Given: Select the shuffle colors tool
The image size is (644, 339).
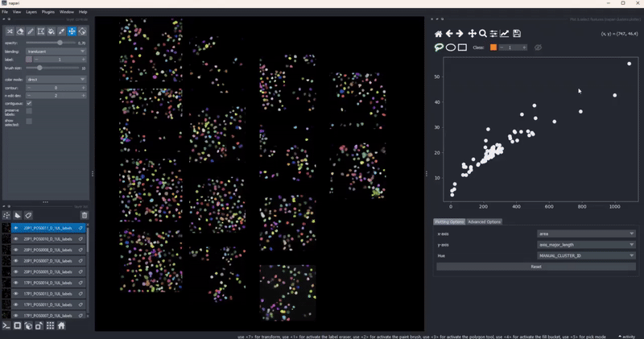Looking at the screenshot, I should pos(10,31).
